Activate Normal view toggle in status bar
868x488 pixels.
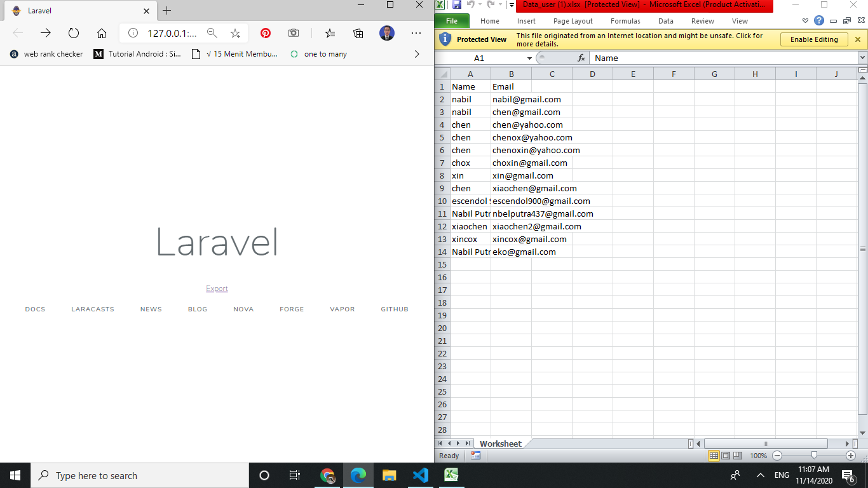click(713, 456)
